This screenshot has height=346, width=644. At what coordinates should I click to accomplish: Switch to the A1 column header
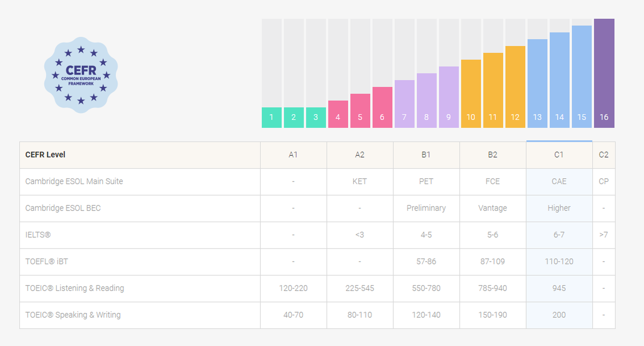point(293,155)
